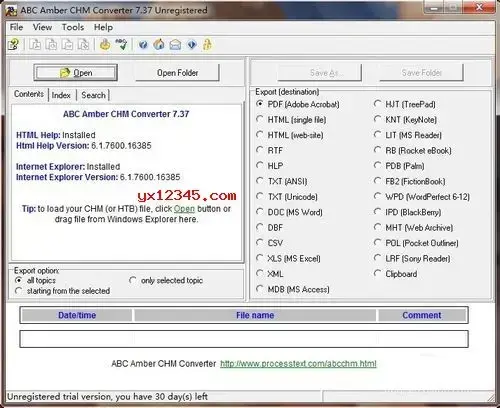Click the Open Folder button

(177, 73)
